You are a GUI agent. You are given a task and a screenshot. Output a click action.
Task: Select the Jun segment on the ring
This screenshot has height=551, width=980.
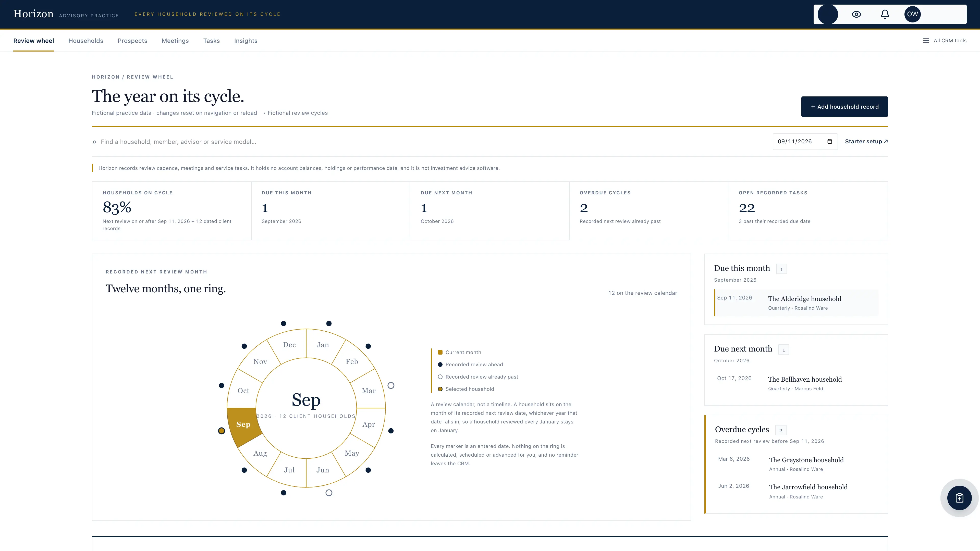pyautogui.click(x=323, y=470)
